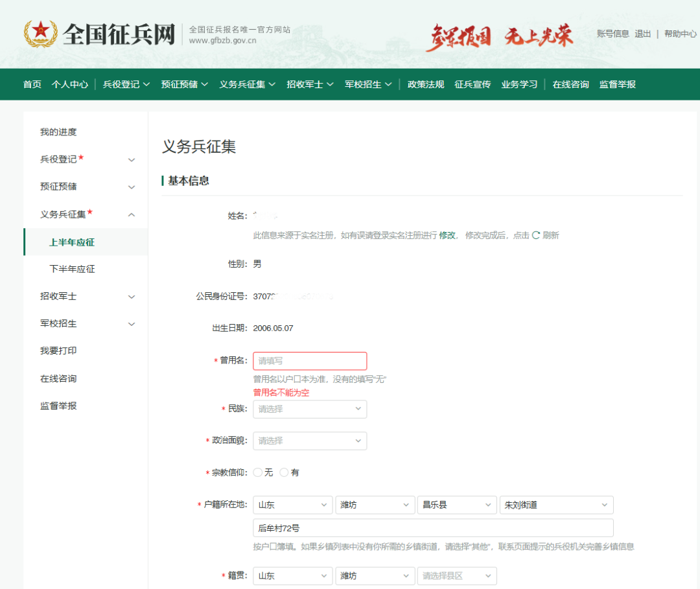Click the 曾用名 input field
Viewport: 700px width, 589px height.
pos(310,361)
